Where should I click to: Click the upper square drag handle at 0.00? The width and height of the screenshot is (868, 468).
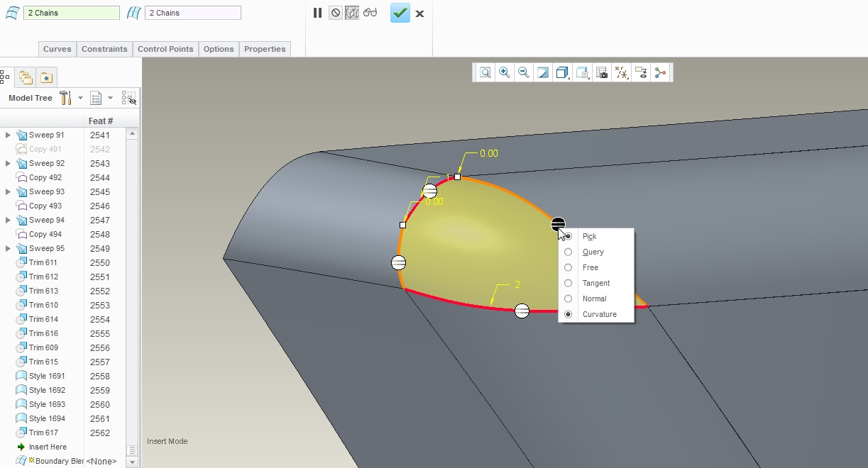[458, 177]
